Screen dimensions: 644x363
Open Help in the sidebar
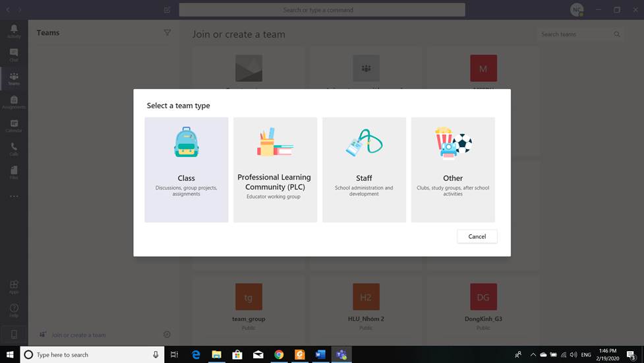[x=14, y=310]
